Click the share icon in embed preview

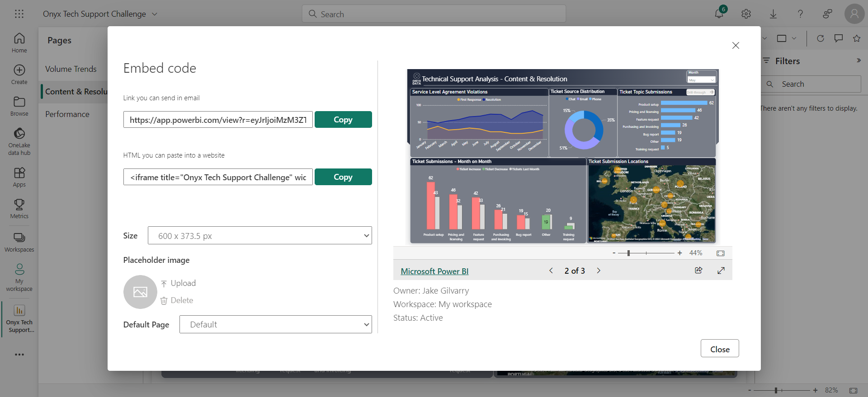tap(698, 270)
